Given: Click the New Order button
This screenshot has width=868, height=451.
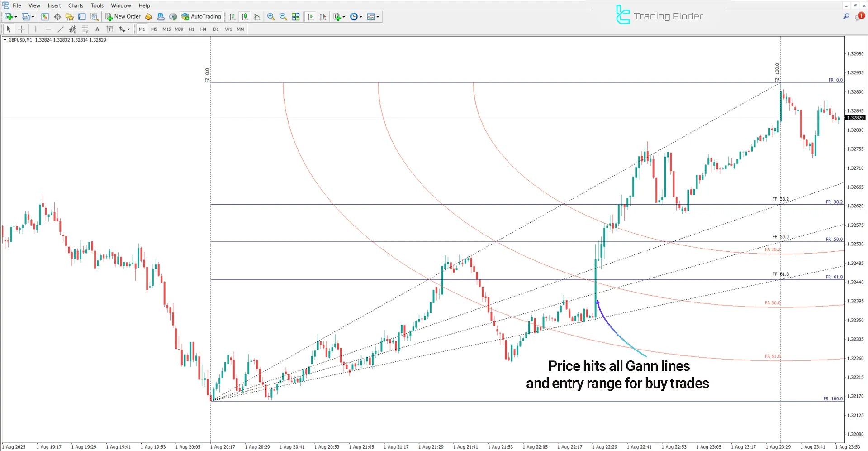Looking at the screenshot, I should (123, 17).
